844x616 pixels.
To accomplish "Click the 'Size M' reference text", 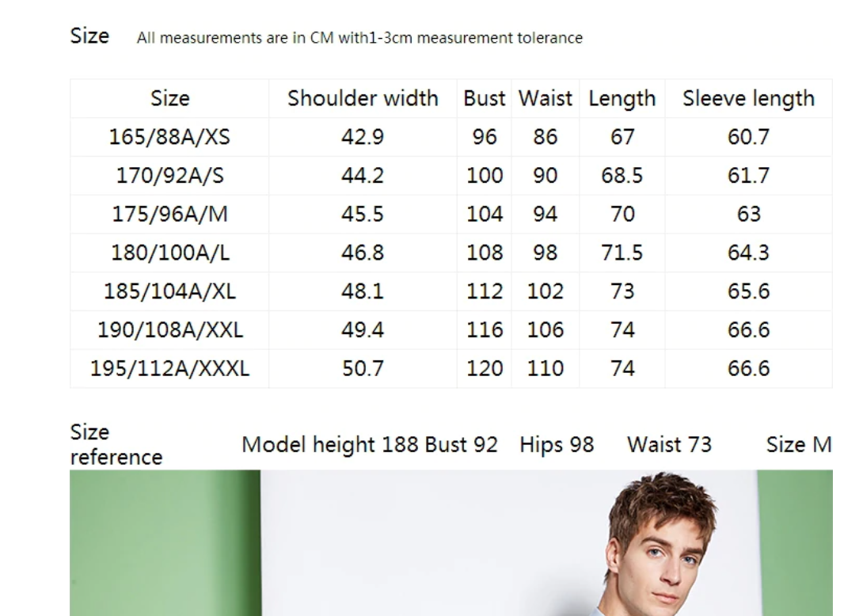I will [x=798, y=445].
